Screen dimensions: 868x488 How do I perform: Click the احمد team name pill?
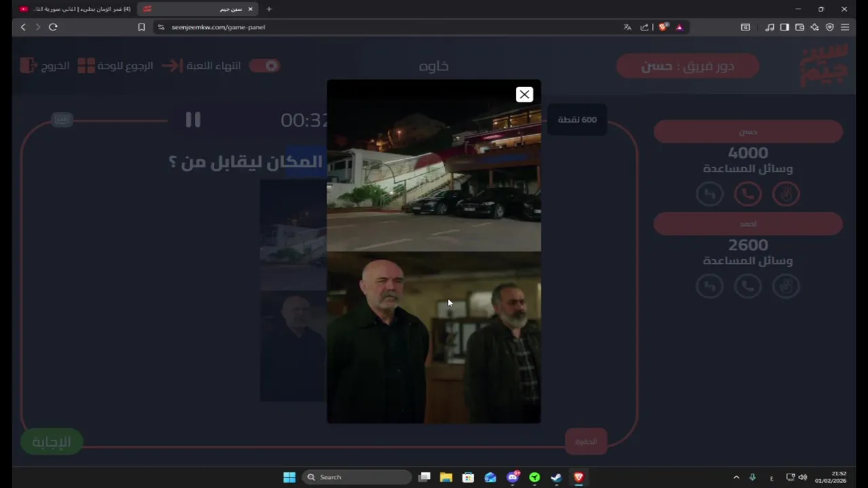(x=748, y=224)
